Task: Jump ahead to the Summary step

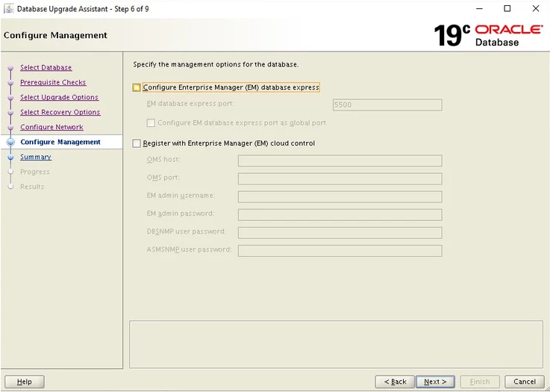Action: click(x=36, y=157)
